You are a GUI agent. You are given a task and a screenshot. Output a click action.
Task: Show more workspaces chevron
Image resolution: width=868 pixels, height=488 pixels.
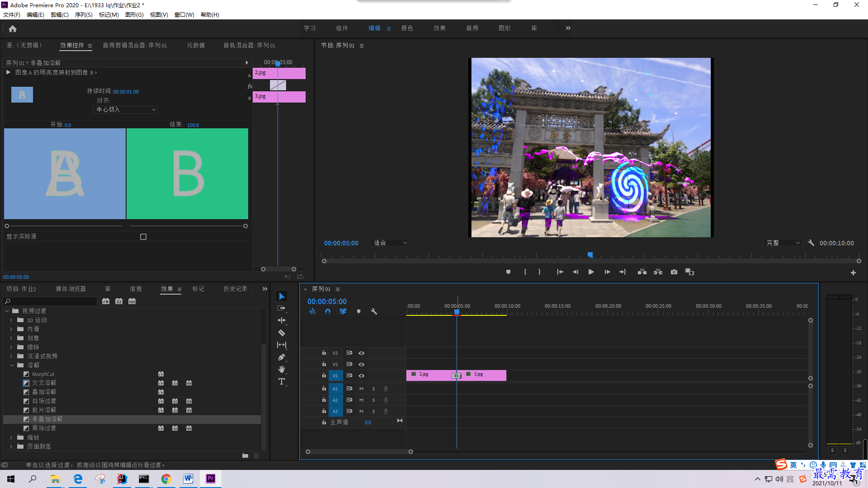click(x=568, y=28)
